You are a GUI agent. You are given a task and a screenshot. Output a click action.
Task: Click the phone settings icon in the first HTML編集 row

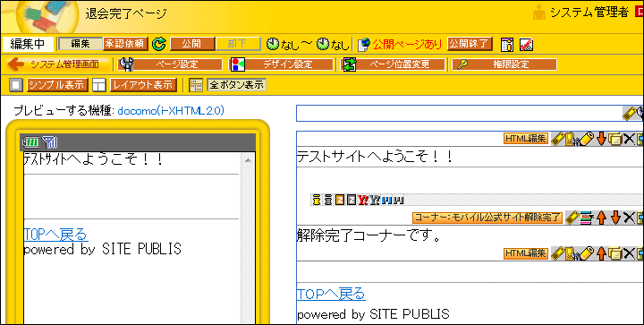pyautogui.click(x=572, y=139)
